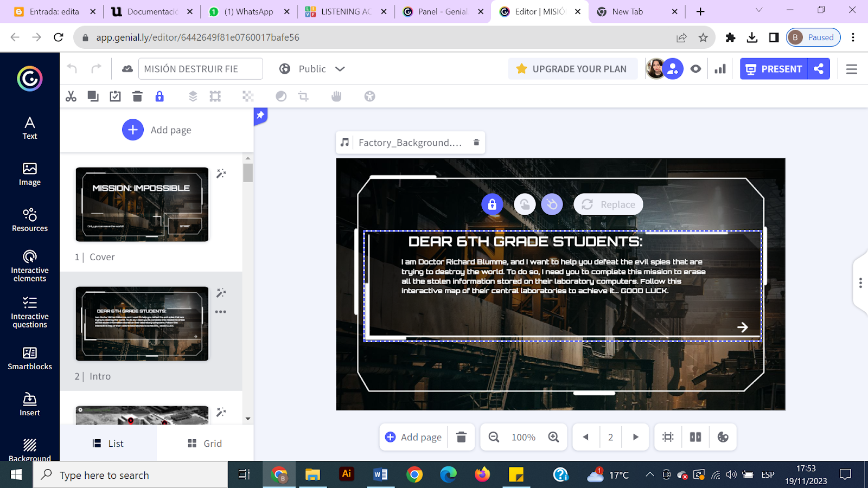Click the accessibility icon in toolbar

[x=369, y=97]
